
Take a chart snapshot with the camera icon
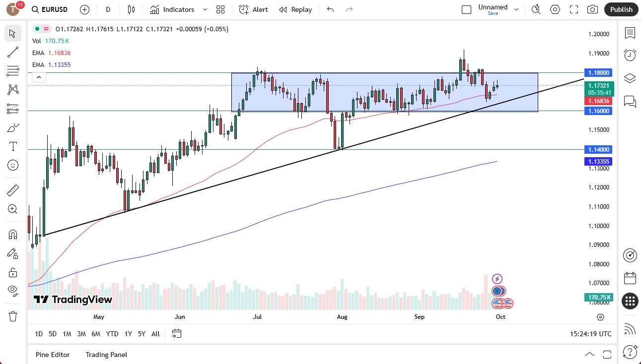point(593,9)
